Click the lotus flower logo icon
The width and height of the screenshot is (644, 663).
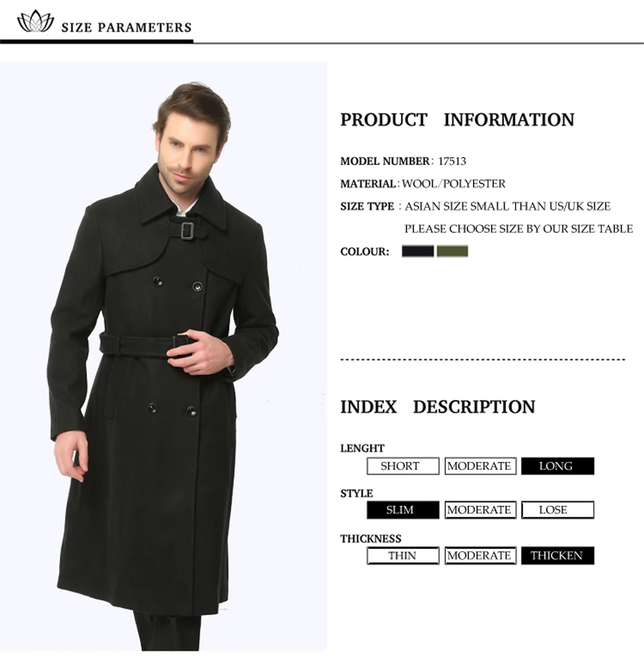35,21
